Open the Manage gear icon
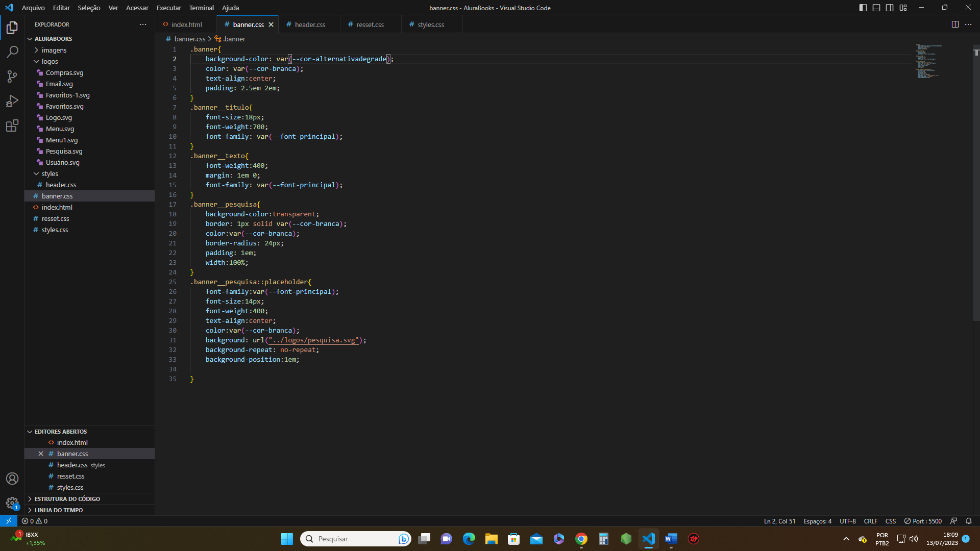 click(12, 503)
